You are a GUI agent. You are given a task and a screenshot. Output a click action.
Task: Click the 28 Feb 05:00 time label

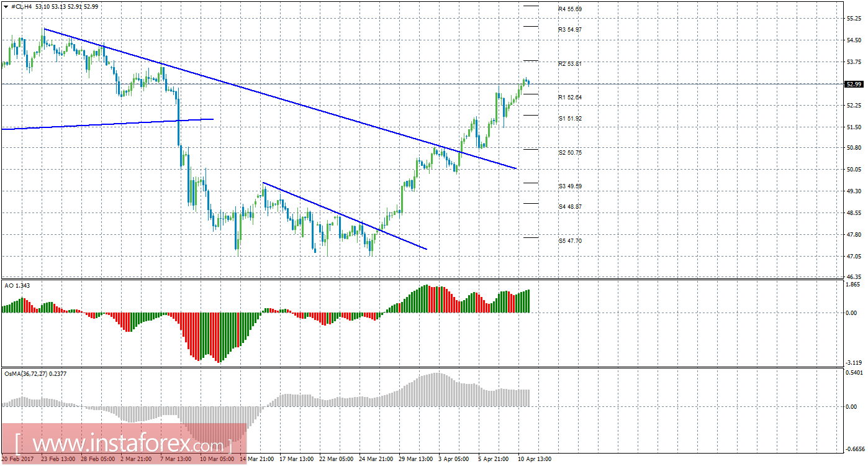(x=97, y=460)
